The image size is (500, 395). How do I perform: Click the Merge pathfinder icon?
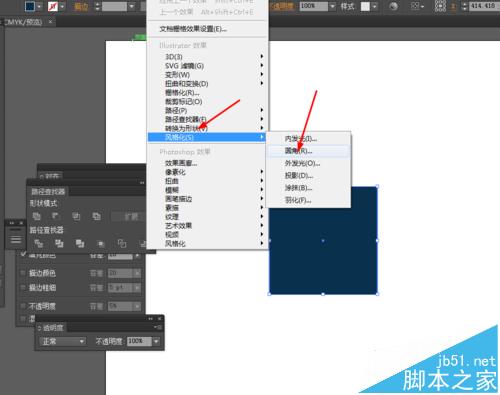[80, 243]
